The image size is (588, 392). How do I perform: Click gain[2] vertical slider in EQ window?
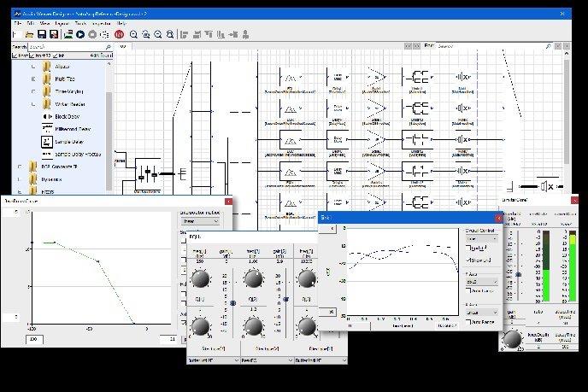pos(286,299)
